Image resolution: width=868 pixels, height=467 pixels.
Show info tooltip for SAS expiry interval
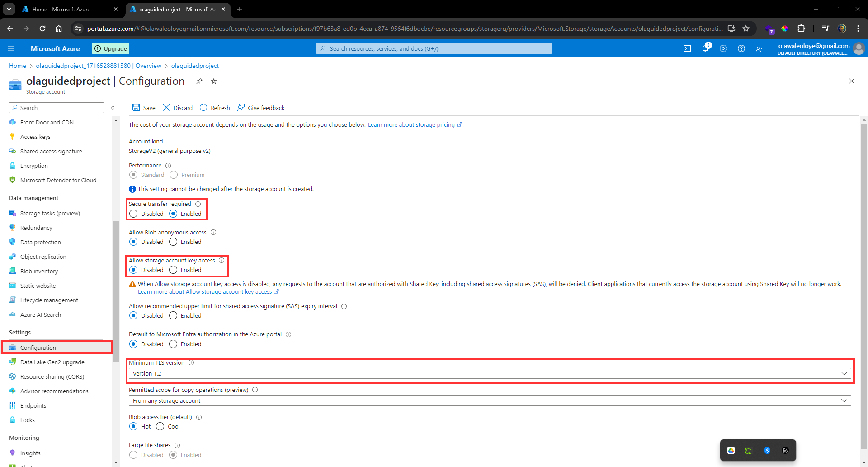tap(344, 306)
